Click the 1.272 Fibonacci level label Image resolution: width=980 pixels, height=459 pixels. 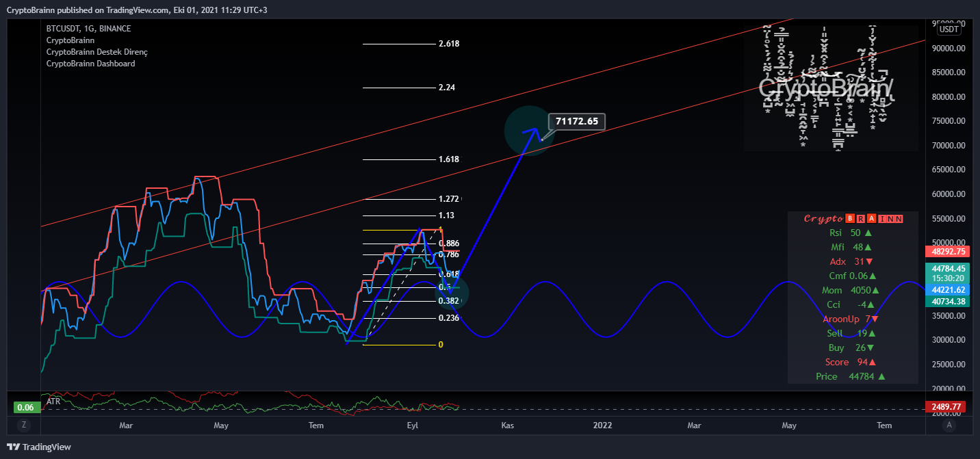(449, 199)
